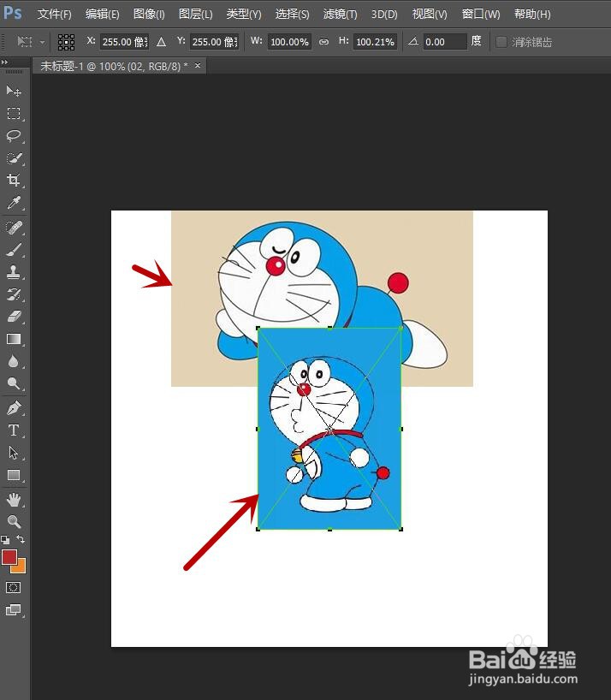
Task: Enable the anti-alias (消除锯齿) checkbox
Action: click(x=501, y=42)
